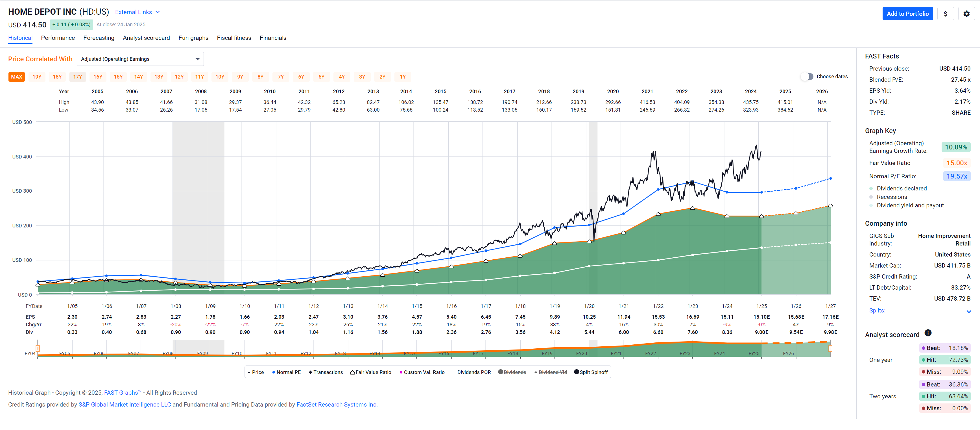Open settings via the gear icon

pos(966,14)
